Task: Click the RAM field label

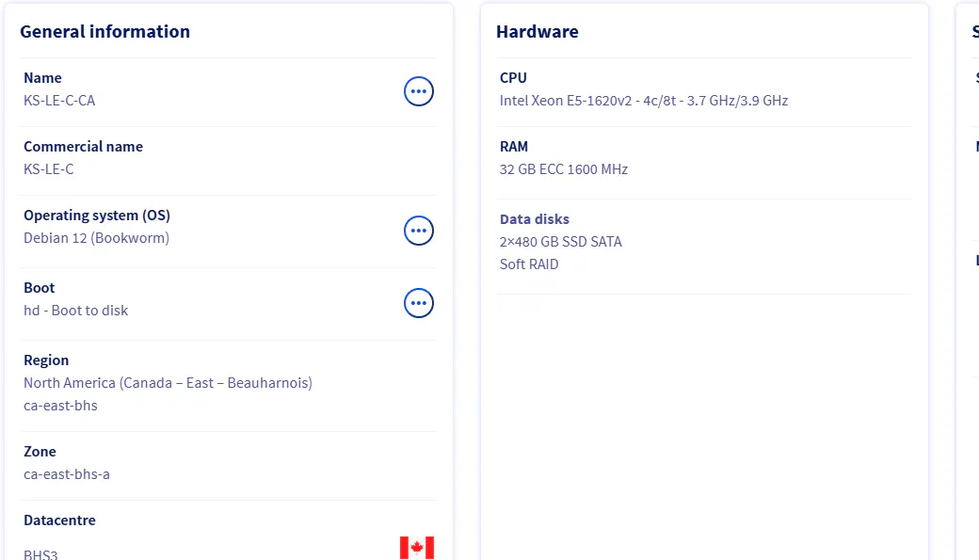Action: 514,147
